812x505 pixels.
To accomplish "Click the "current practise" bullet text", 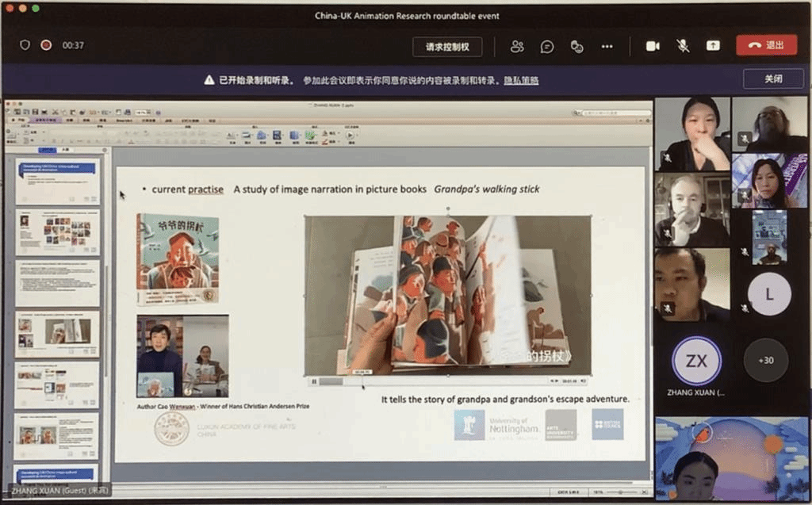I will [x=187, y=189].
